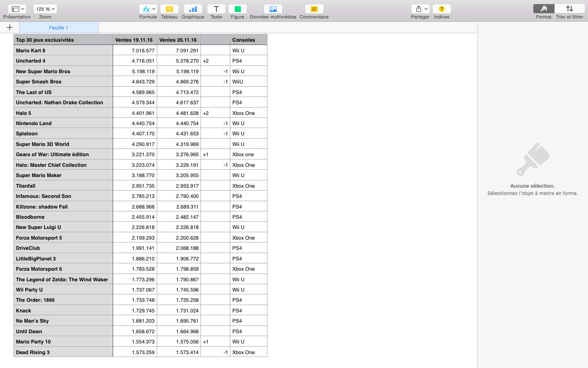Screen dimensions: 588x368
Task: Click the 1.573.414 sales value
Action: coord(179,352)
